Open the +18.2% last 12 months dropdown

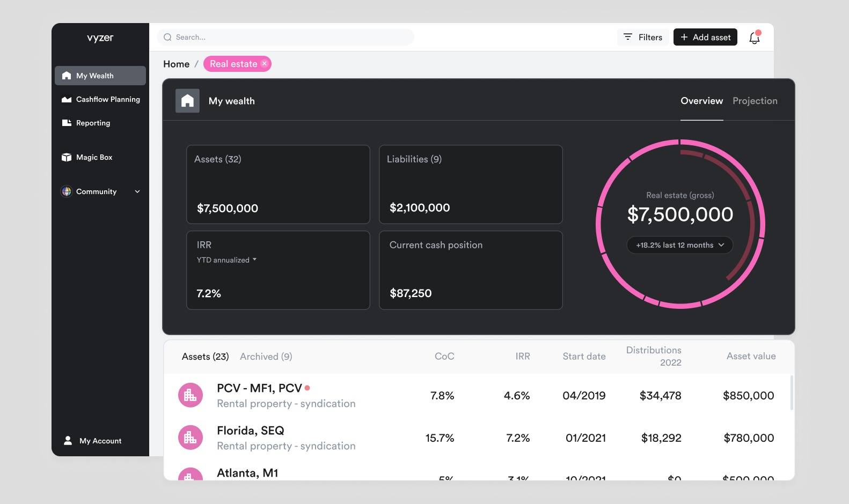(x=680, y=245)
